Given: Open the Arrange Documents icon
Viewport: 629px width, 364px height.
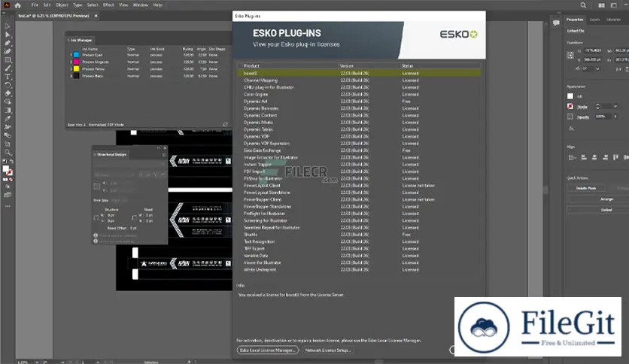Looking at the screenshot, I should 601,5.
